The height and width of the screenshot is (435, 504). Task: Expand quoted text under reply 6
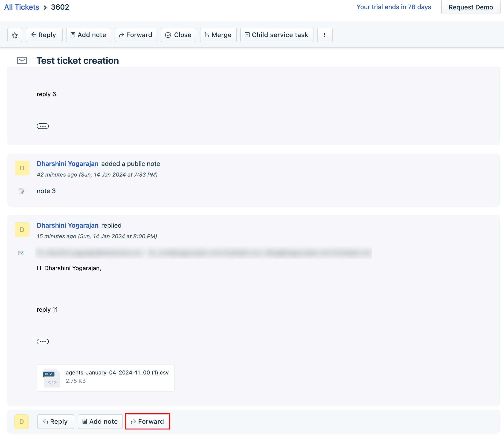[x=43, y=126]
